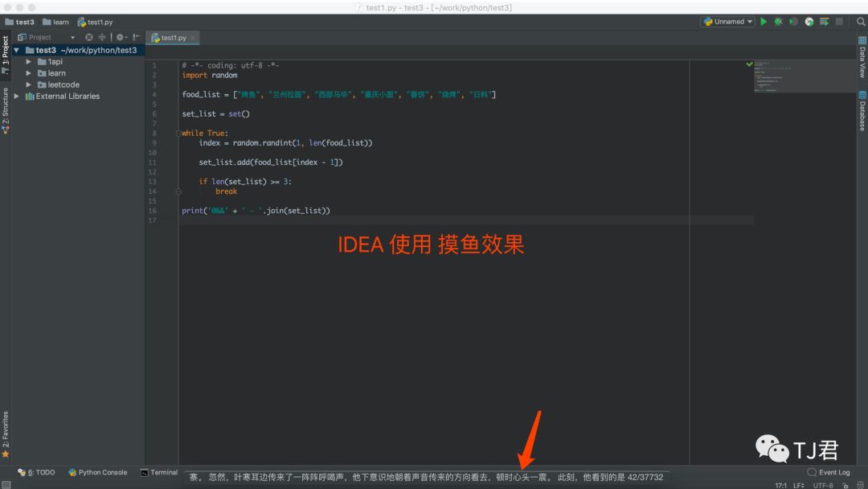
Task: Open the Unnamed run configuration dropdown
Action: [727, 22]
